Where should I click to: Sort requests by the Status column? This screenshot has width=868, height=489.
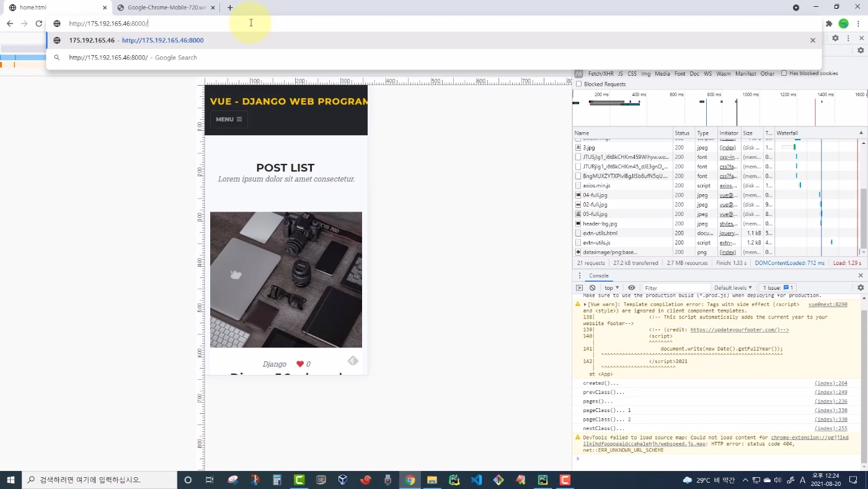[x=684, y=133]
